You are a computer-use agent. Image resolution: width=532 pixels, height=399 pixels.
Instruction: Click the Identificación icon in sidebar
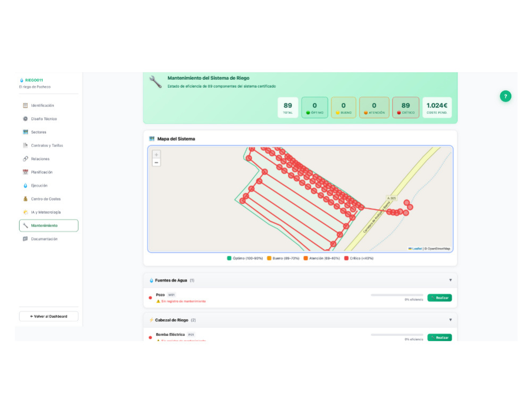pos(25,105)
